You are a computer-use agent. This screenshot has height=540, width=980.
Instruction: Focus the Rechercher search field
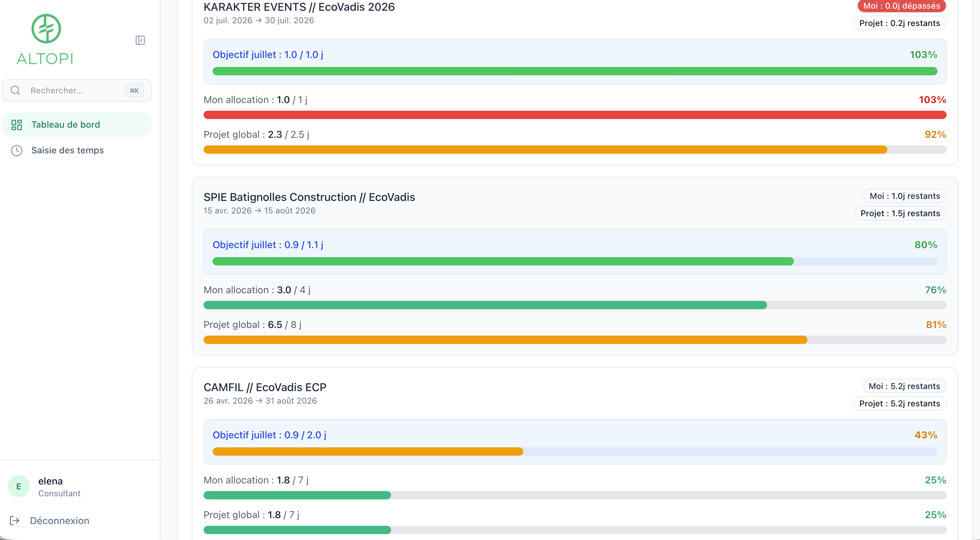point(77,90)
